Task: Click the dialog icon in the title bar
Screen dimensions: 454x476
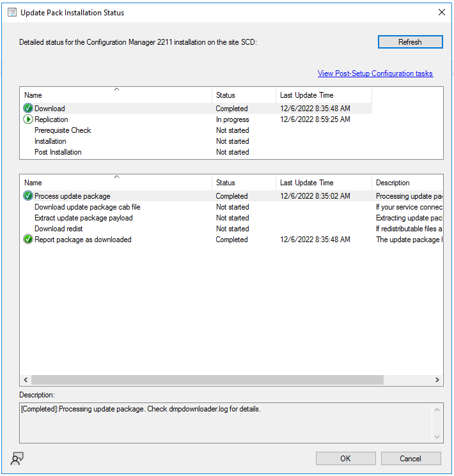Action: point(12,12)
